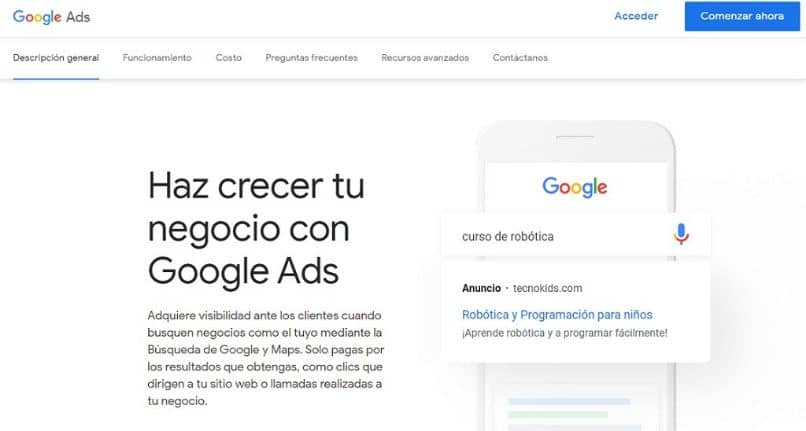Screen dimensions: 806x431
Task: Click the 'curso de robótica' search field
Action: click(576, 236)
